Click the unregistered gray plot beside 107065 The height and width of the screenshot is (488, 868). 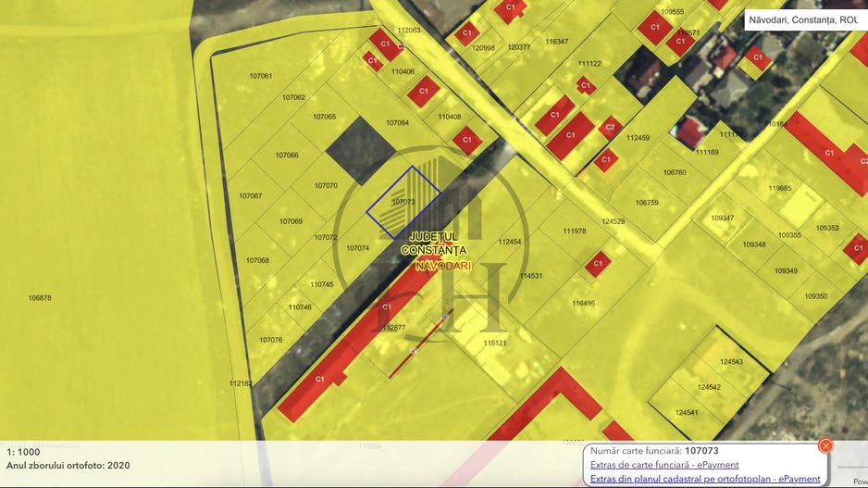coord(359,148)
